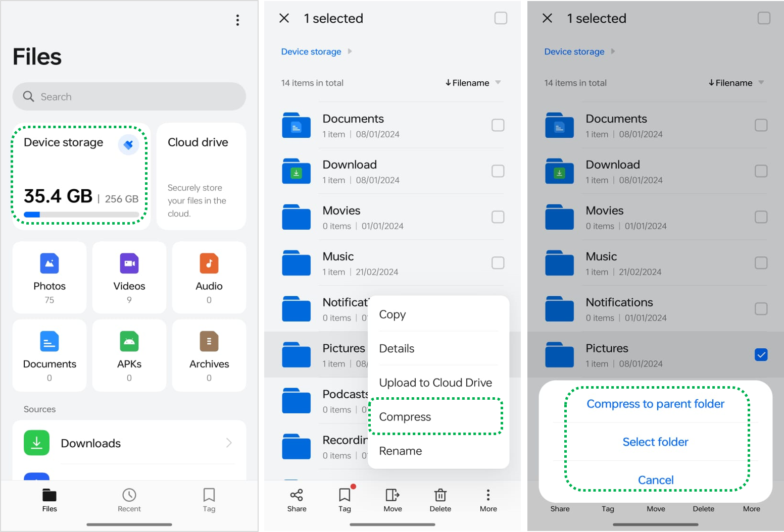
Task: Click the Device storage breadcrumb arrow in the middle screen
Action: [350, 51]
